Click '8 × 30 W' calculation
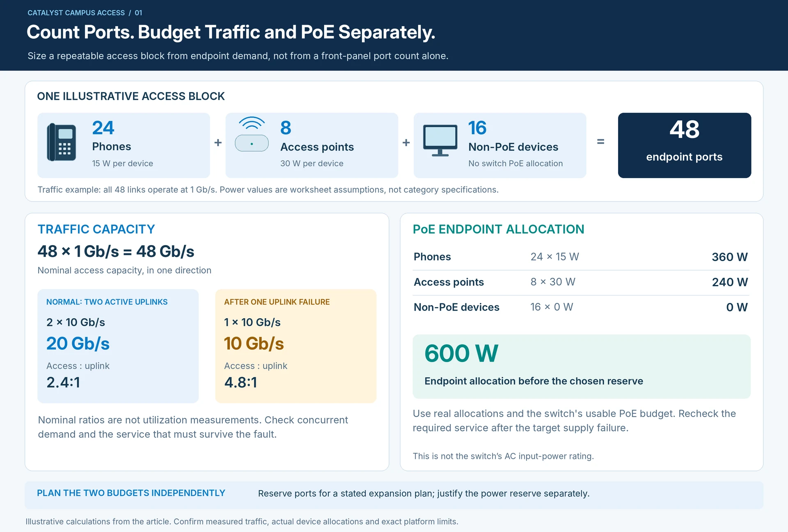The width and height of the screenshot is (788, 532). click(552, 282)
